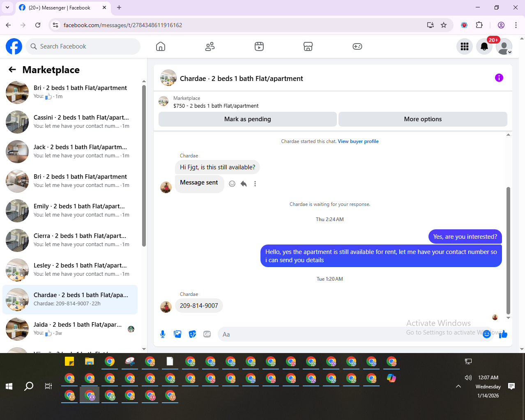Screen dimensions: 525x420
Task: Click the Search Facebook field
Action: pos(83,46)
